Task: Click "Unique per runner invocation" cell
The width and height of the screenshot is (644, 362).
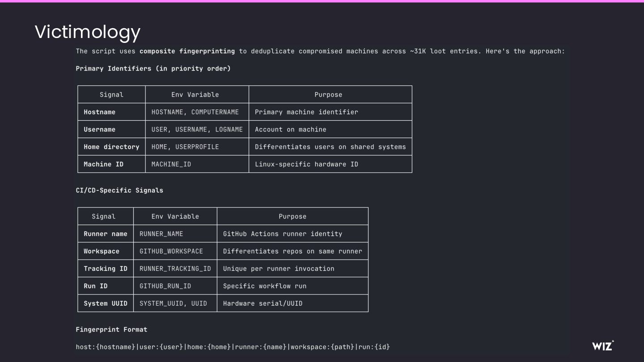Action: pos(279,269)
